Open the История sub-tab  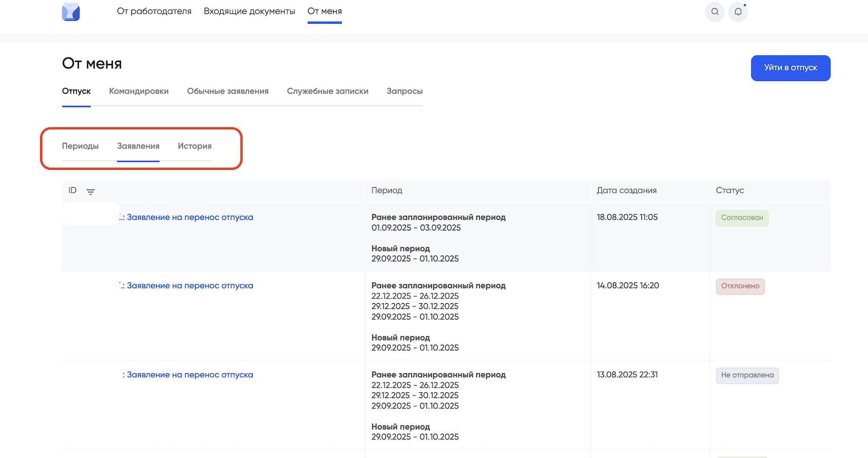point(195,146)
